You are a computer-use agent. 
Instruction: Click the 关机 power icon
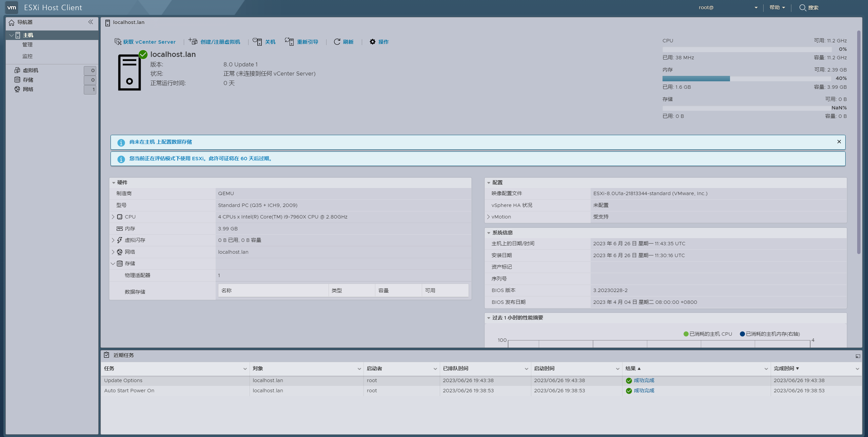pos(257,41)
